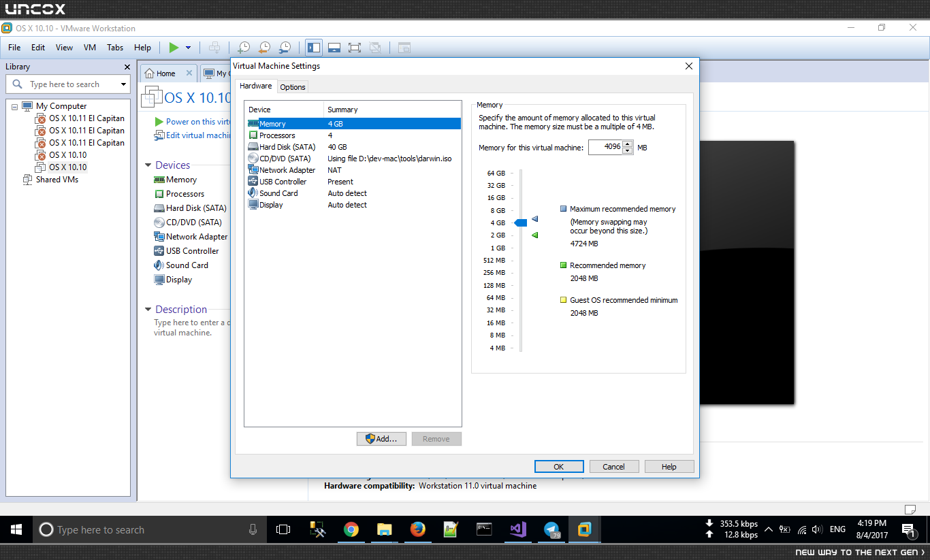930x560 pixels.
Task: Click the memory size input field
Action: click(605, 147)
